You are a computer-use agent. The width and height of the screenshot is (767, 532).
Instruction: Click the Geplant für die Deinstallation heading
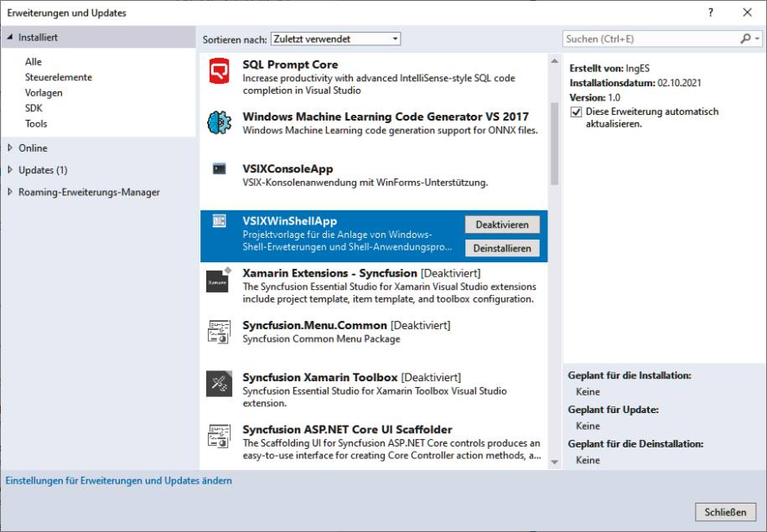click(635, 444)
